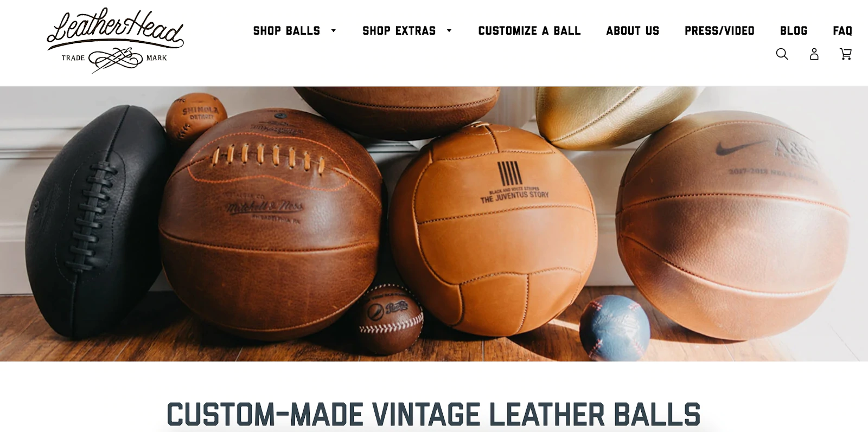Open the Blog link
Image resolution: width=868 pixels, height=432 pixels.
794,31
